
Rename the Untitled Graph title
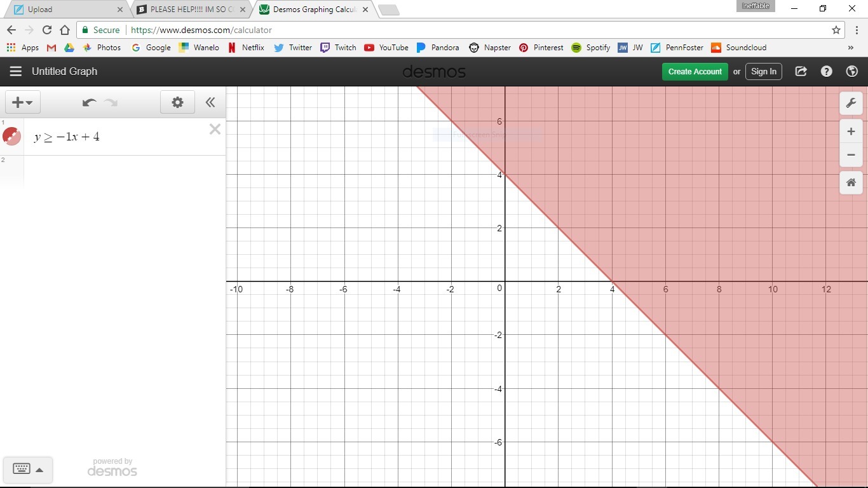pyautogui.click(x=65, y=72)
